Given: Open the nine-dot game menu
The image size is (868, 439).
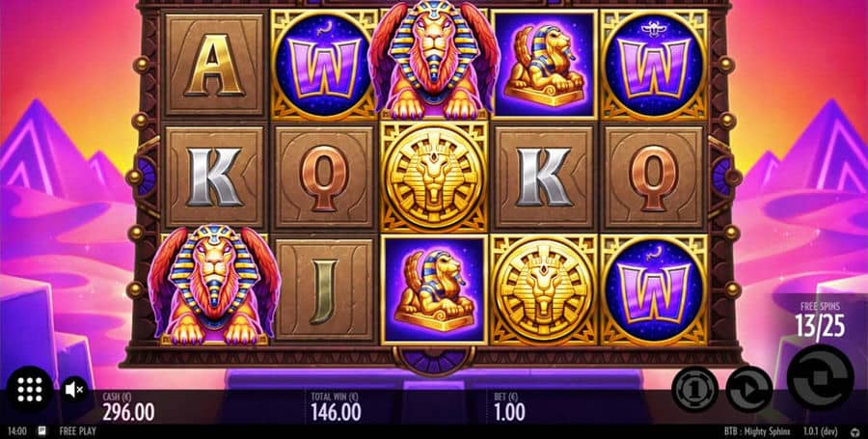Looking at the screenshot, I should click(x=30, y=389).
